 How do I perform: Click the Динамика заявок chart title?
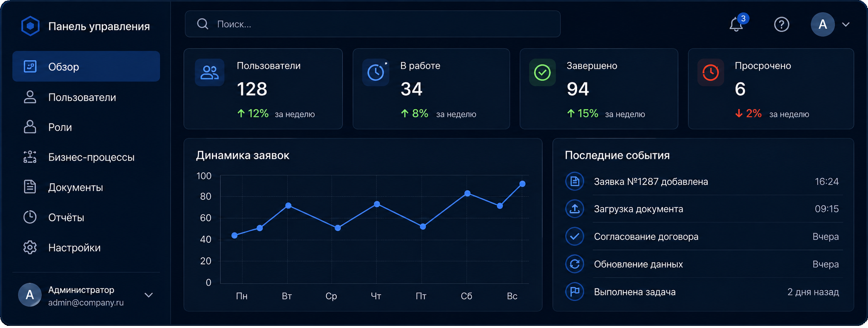click(x=242, y=155)
